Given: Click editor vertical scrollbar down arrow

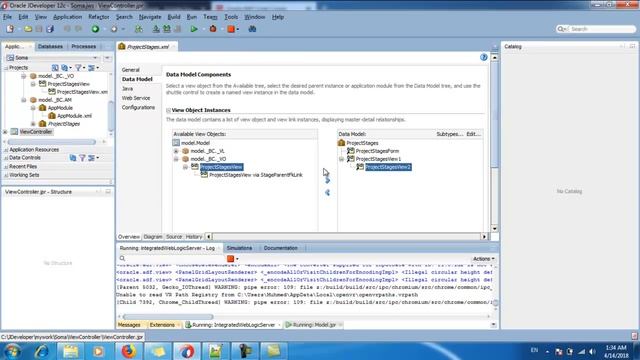Looking at the screenshot, I should (494, 229).
